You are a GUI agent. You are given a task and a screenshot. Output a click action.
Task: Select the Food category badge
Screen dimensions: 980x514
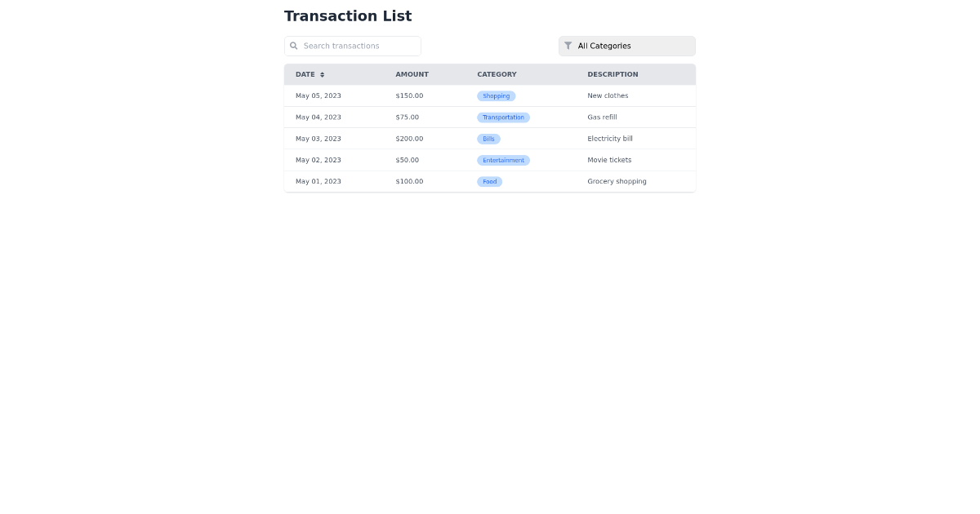[x=489, y=181]
